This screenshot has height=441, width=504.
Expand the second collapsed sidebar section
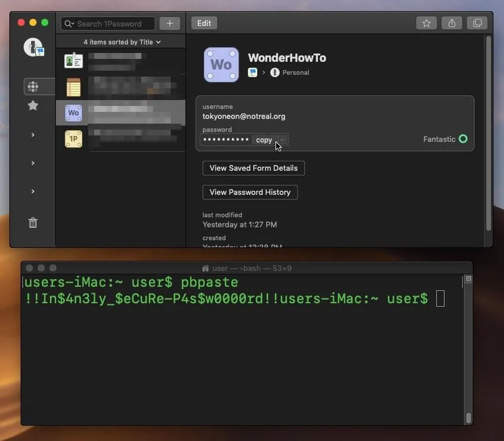pos(33,163)
